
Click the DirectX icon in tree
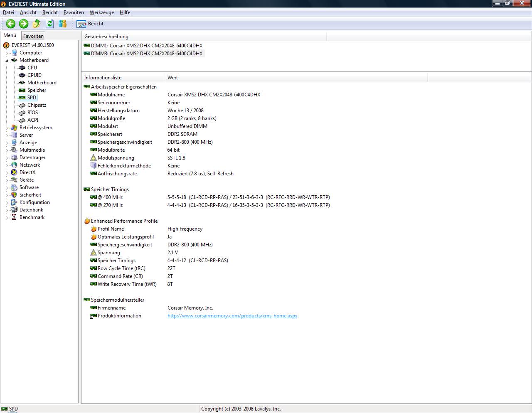(14, 172)
